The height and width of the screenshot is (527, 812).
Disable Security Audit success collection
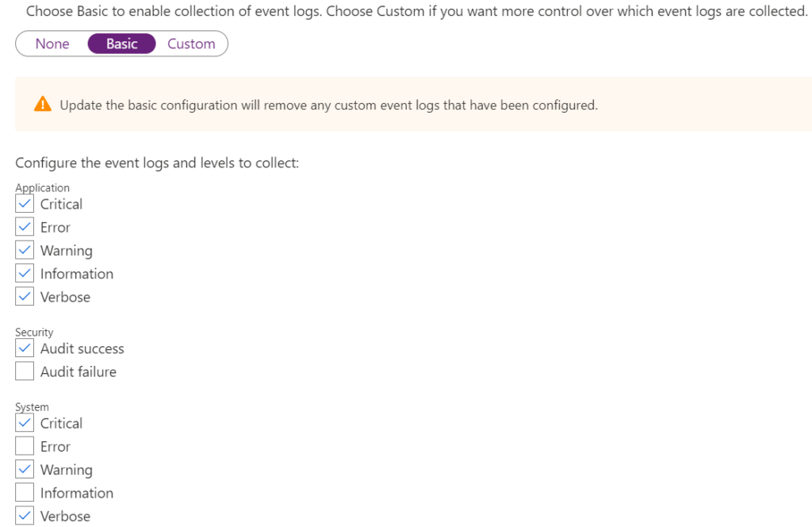(25, 348)
